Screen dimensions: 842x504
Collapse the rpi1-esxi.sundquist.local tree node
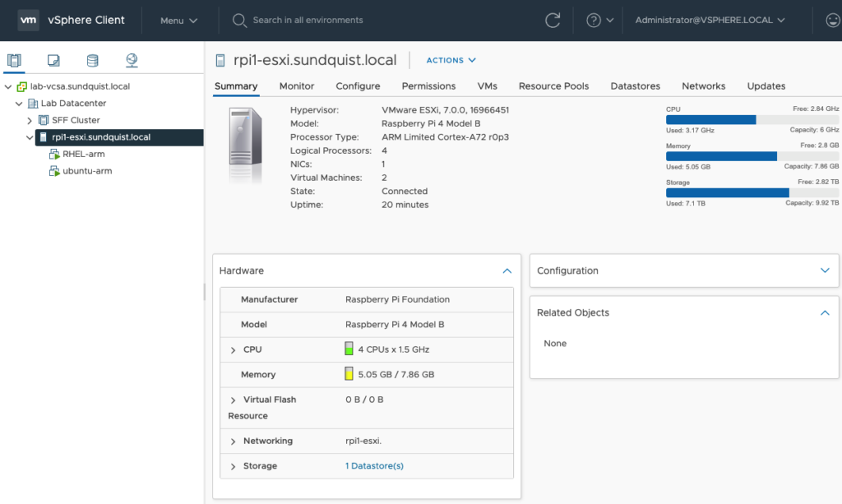click(30, 137)
